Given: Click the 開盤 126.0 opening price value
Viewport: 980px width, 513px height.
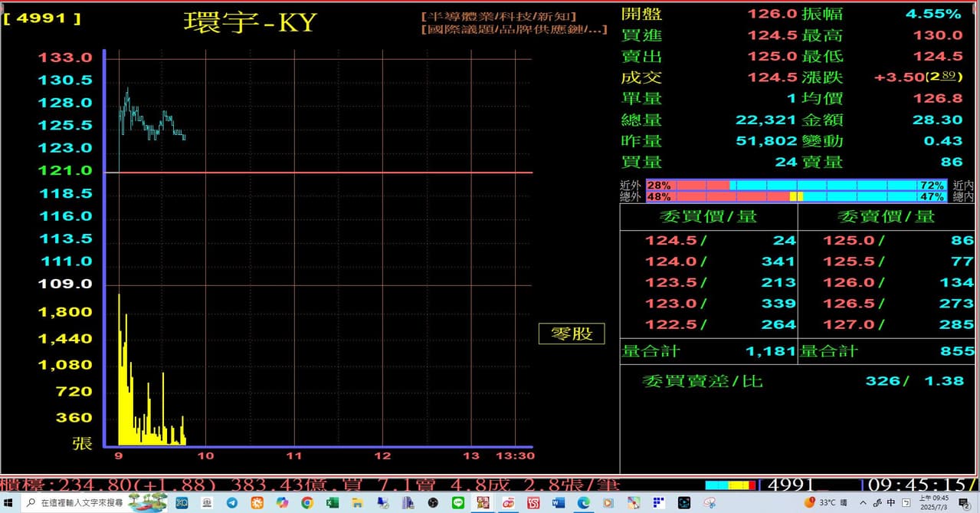Looking at the screenshot, I should pyautogui.click(x=772, y=14).
